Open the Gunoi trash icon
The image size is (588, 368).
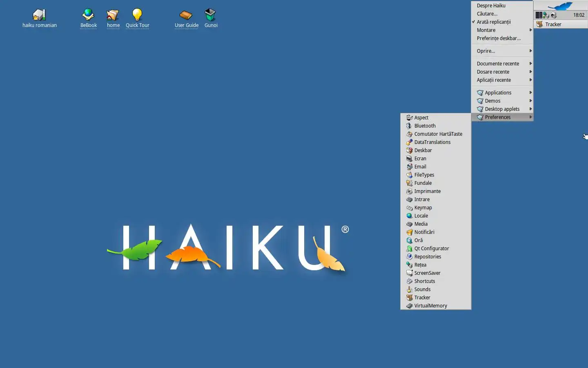(210, 15)
